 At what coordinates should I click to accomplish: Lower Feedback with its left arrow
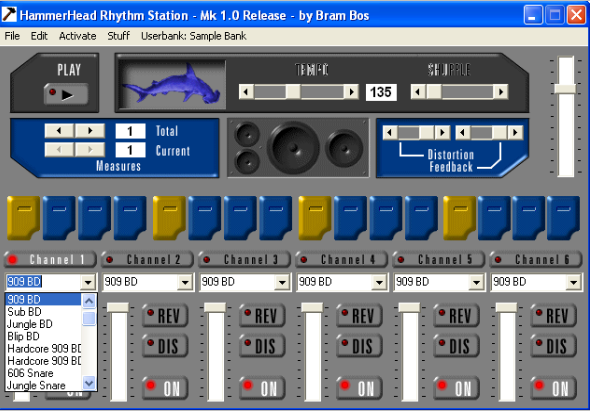click(x=463, y=132)
